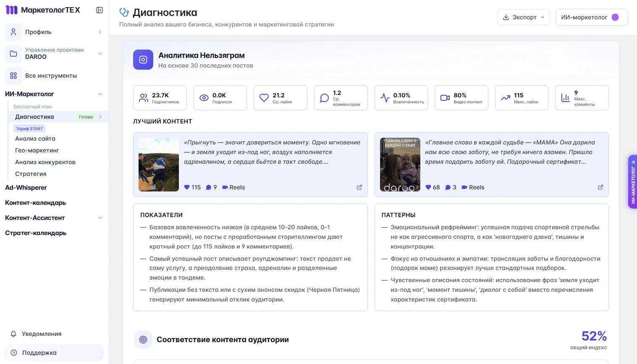The width and height of the screenshot is (637, 364).
Task: Click the subscribers icon on the 23.7K card
Action: [x=143, y=97]
